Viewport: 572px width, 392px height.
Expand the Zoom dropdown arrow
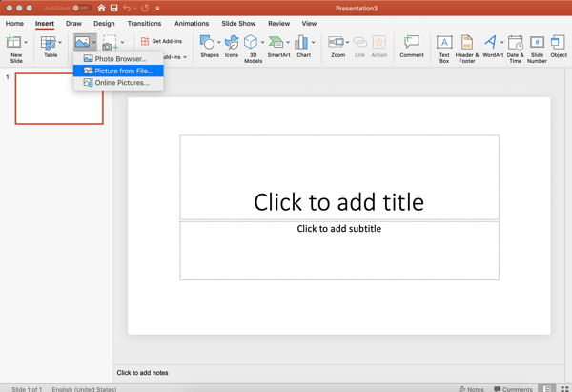pos(347,42)
